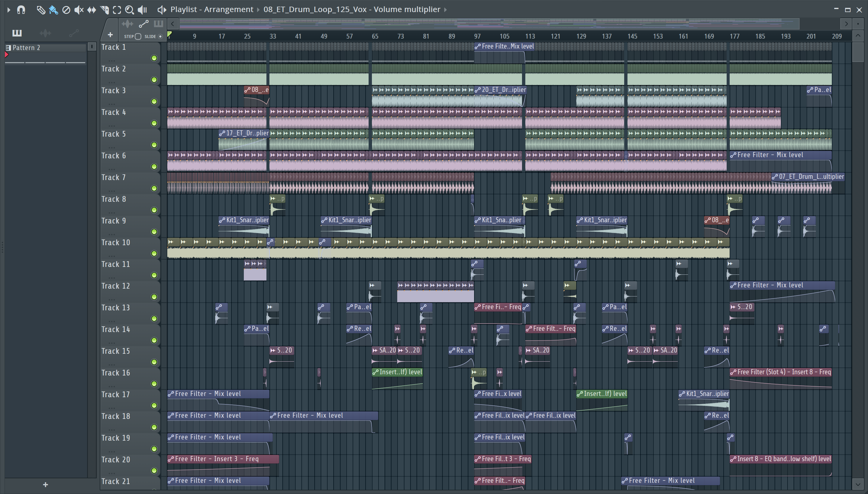Select the Delete tool
868x494 pixels.
point(66,10)
